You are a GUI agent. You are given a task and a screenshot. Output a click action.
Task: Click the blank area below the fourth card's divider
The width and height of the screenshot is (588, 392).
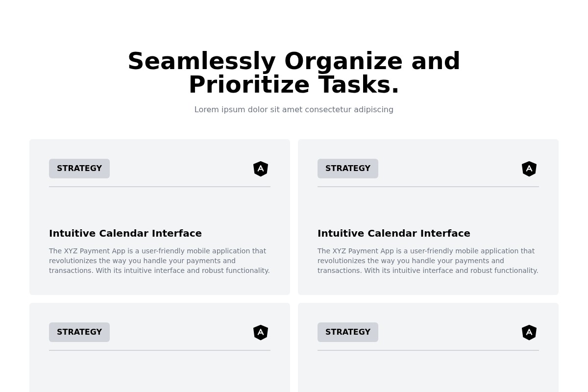pos(428,372)
